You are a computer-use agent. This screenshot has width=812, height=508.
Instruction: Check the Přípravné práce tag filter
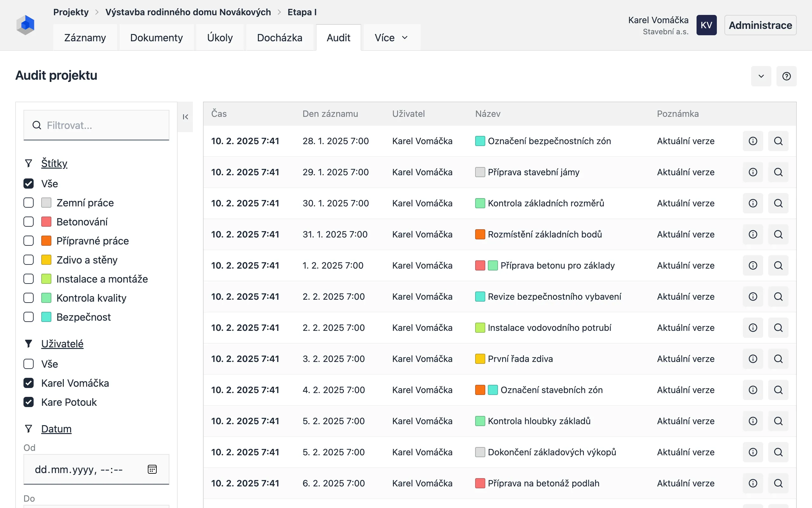click(x=29, y=241)
